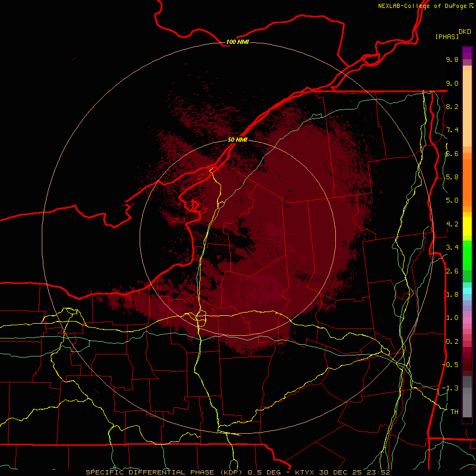Click the 7.4 scale label

pos(452,130)
